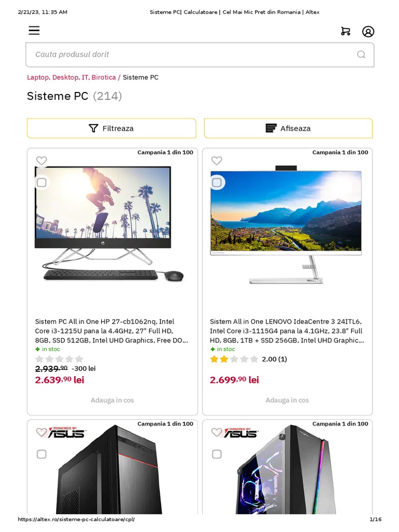Click the Lenovo two-star rating

[234, 359]
